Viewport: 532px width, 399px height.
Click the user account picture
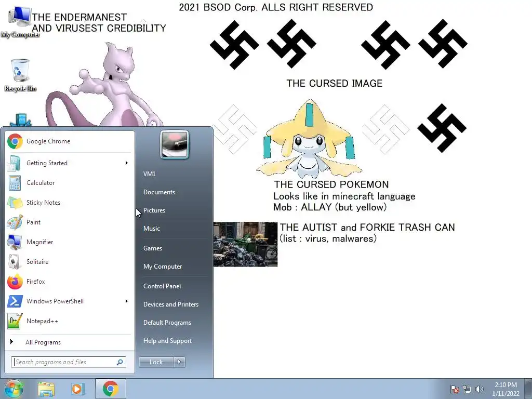[x=175, y=145]
